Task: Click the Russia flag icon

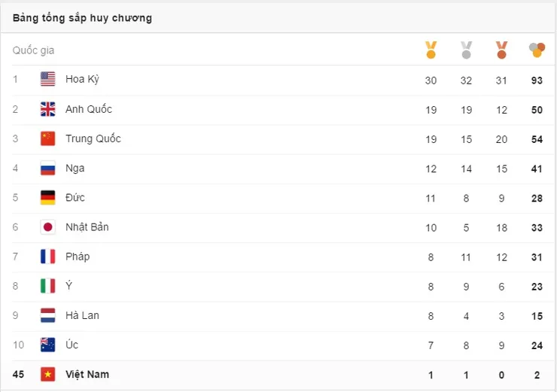Action: click(48, 168)
